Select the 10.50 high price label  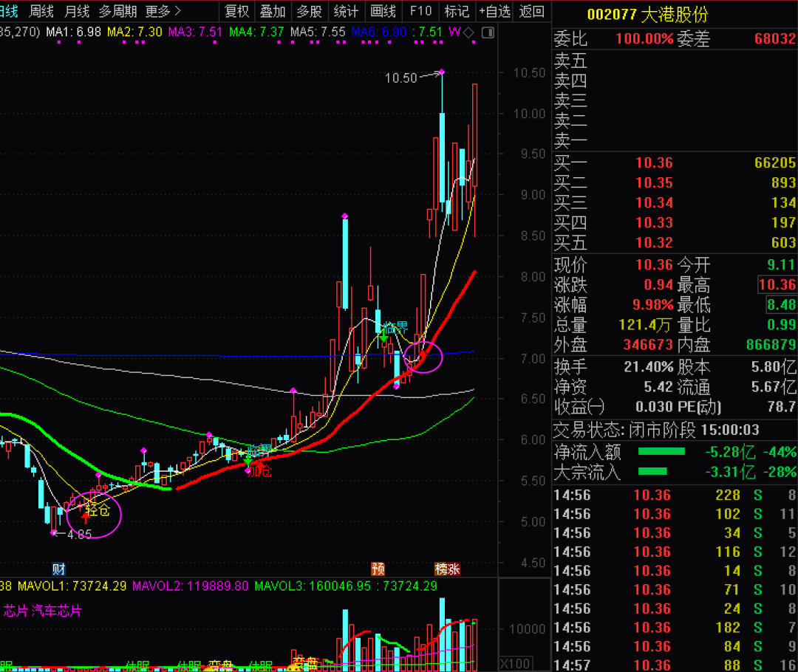[400, 78]
